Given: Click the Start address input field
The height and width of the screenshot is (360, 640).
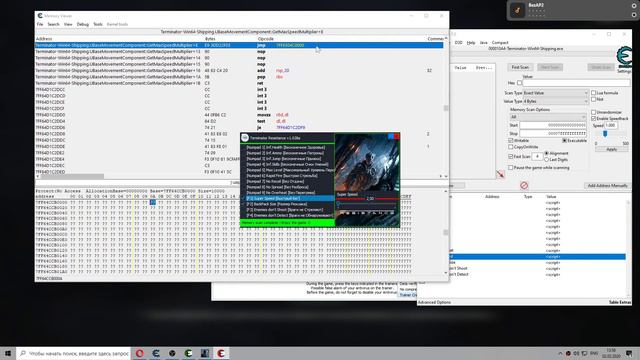Looking at the screenshot, I should pos(553,125).
